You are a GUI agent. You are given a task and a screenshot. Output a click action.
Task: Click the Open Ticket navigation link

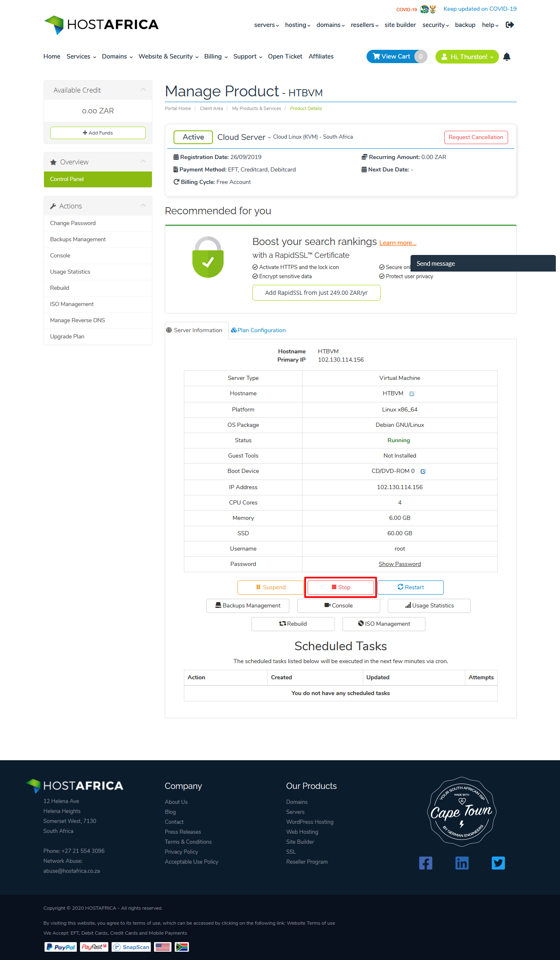[285, 56]
